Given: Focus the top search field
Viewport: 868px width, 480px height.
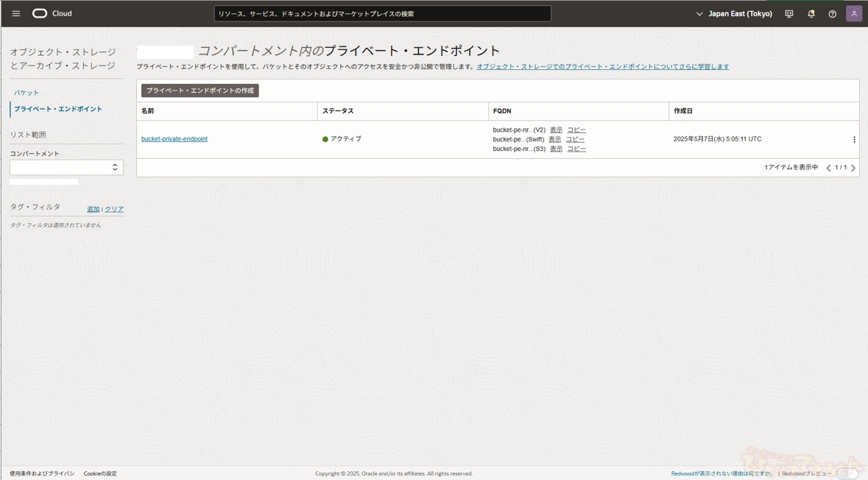Looking at the screenshot, I should pyautogui.click(x=382, y=14).
